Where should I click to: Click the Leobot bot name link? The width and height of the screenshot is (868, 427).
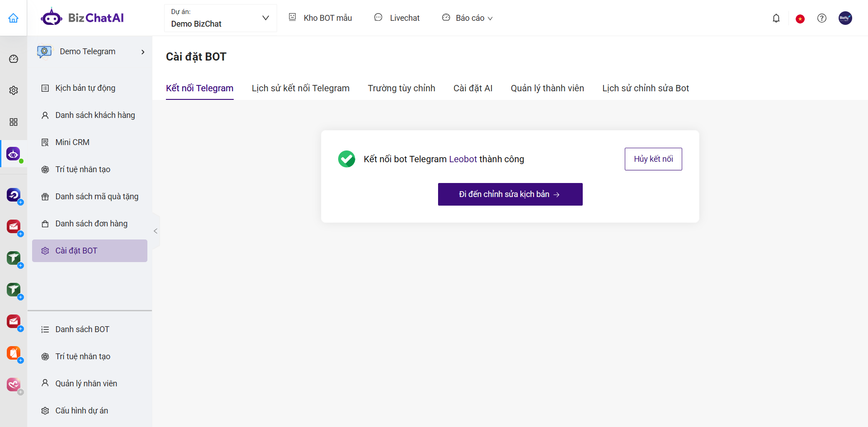[463, 159]
